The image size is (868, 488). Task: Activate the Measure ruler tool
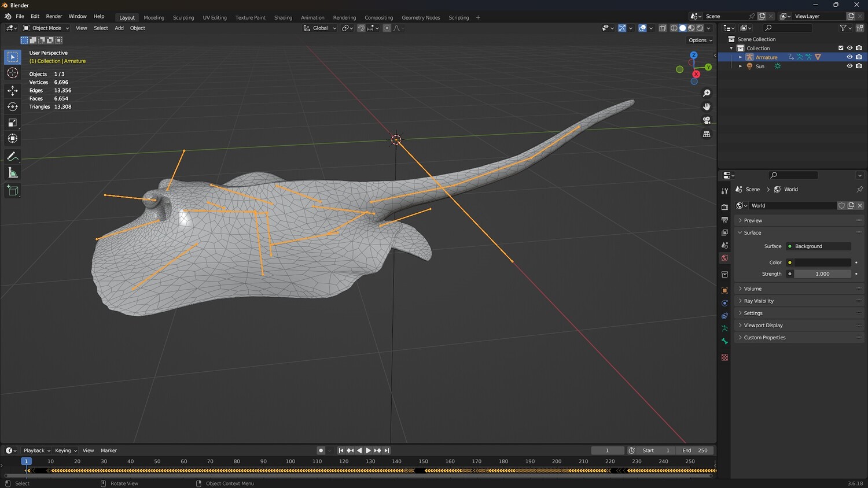click(13, 173)
